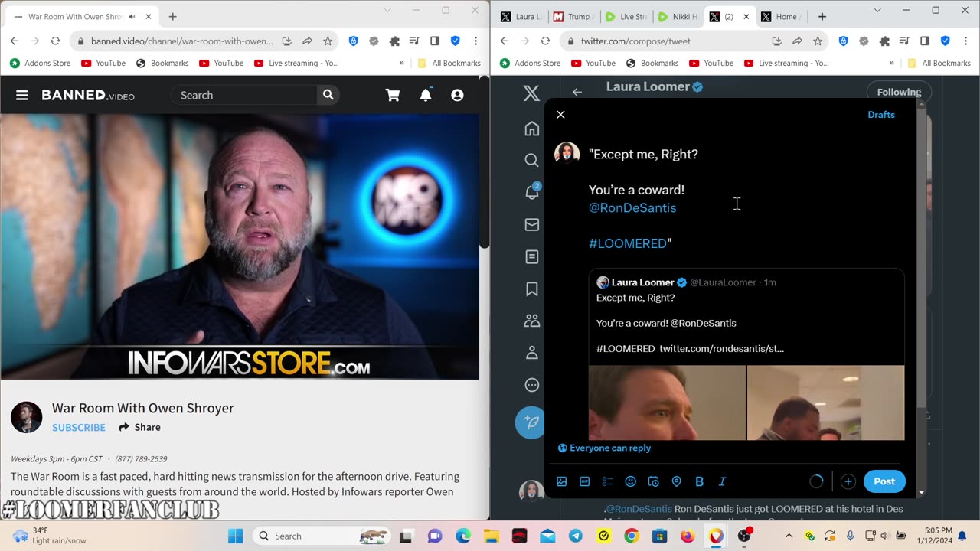Toggle bold formatting in tweet composer

[699, 481]
